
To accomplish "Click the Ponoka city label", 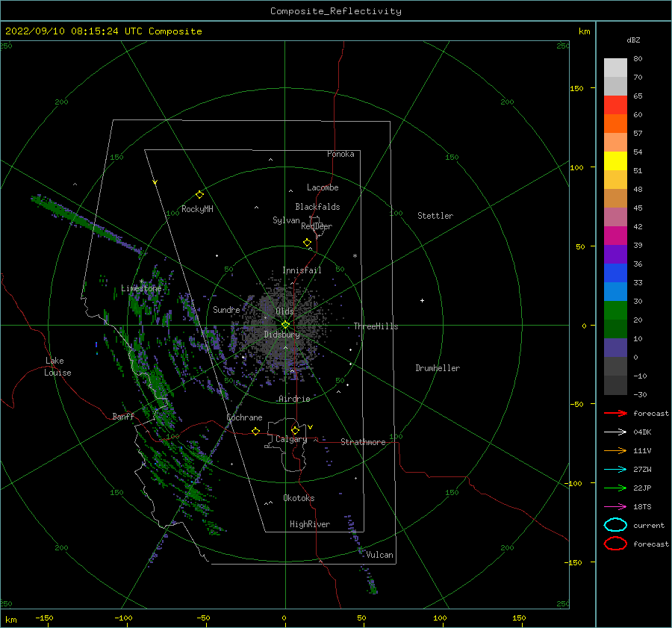I will [x=340, y=154].
